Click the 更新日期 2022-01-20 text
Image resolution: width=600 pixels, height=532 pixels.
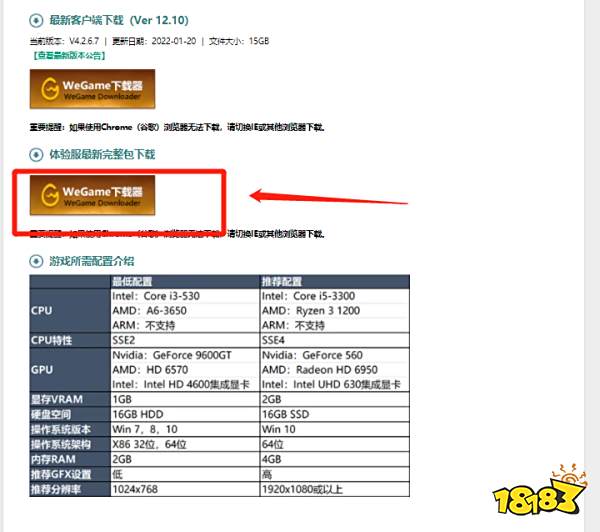154,41
